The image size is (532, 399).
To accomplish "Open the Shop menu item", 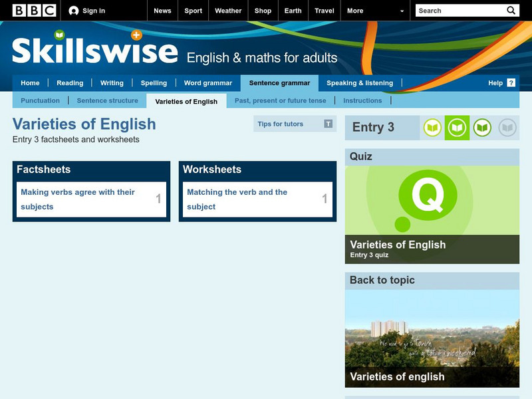I will 263,11.
